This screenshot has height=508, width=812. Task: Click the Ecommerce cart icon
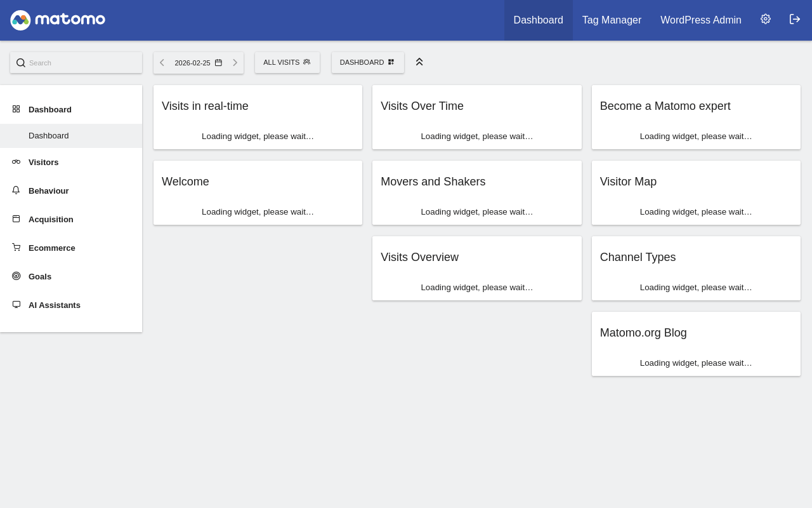pos(16,248)
